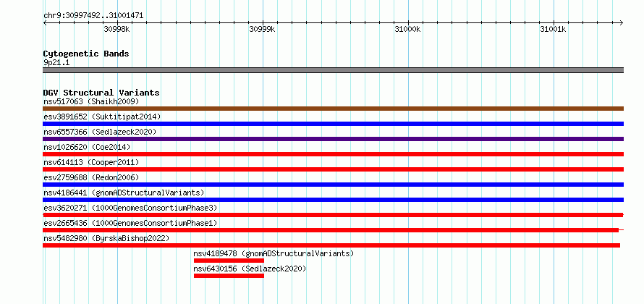The width and height of the screenshot is (644, 304).
Task: Select the red nsv1026620 variant bar
Action: point(333,154)
